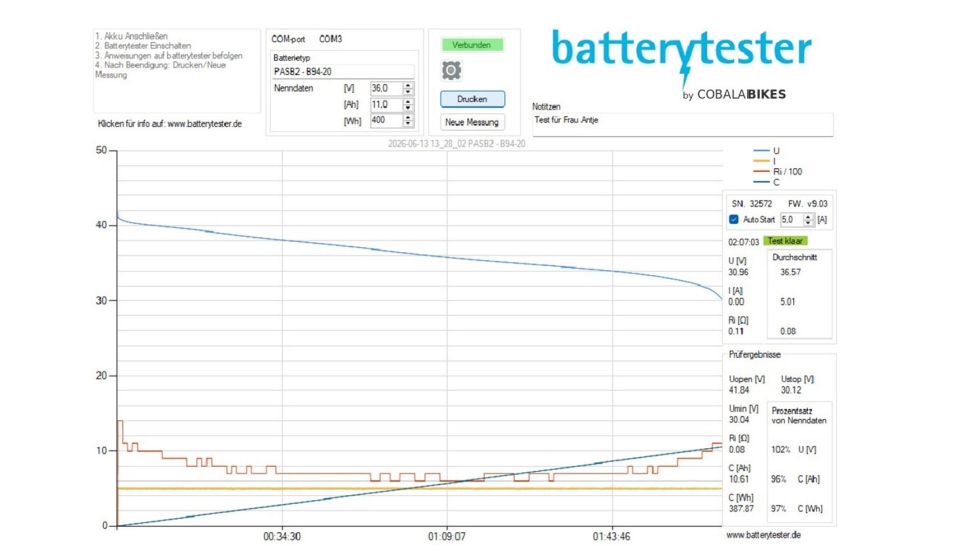Click the Wh field showing 400
980x560 pixels.
(x=386, y=120)
